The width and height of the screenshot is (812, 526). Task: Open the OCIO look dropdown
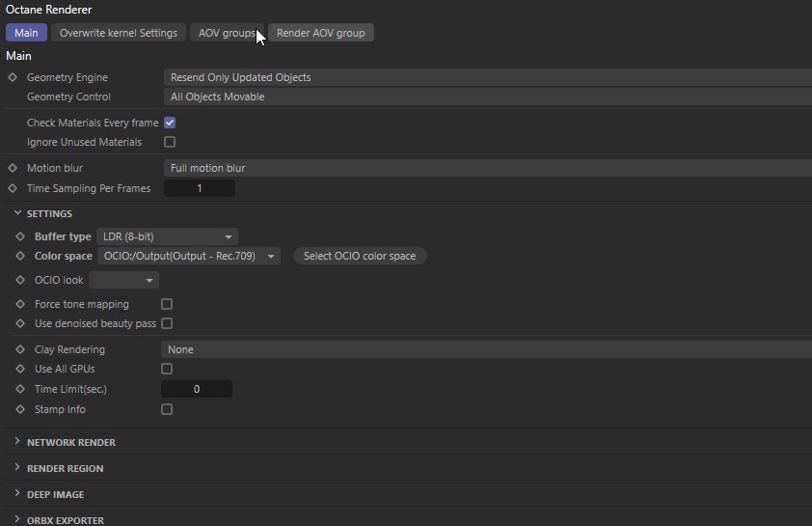[x=124, y=280]
